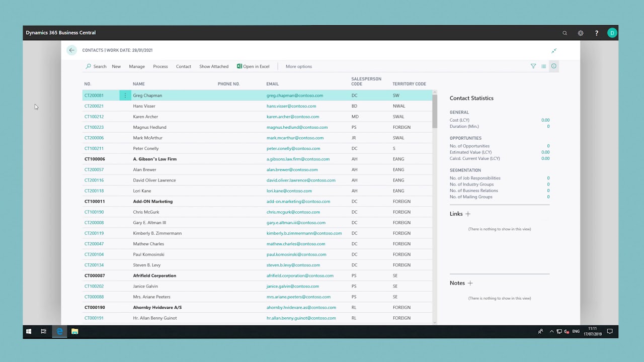
Task: Add a new note with the plus icon
Action: click(x=470, y=283)
